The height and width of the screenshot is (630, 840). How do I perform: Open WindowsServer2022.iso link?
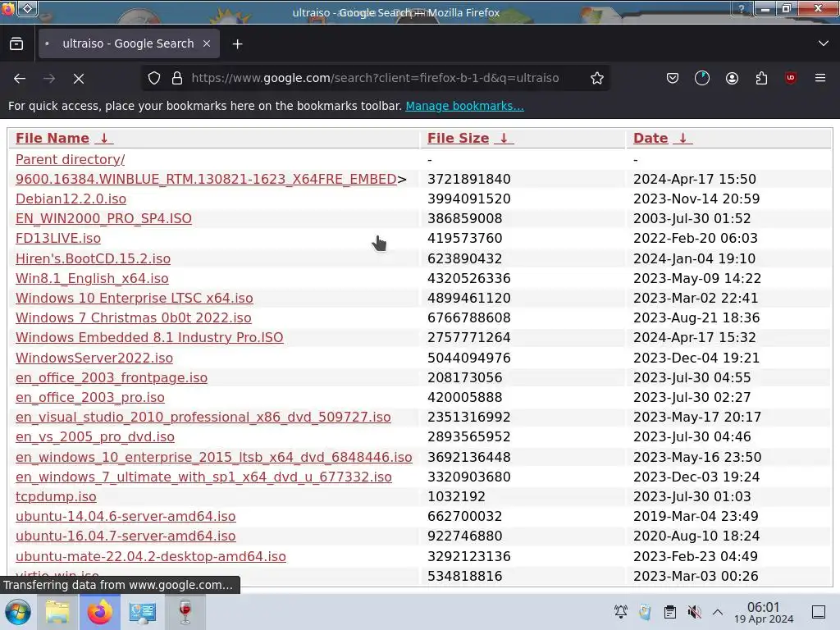[94, 358]
